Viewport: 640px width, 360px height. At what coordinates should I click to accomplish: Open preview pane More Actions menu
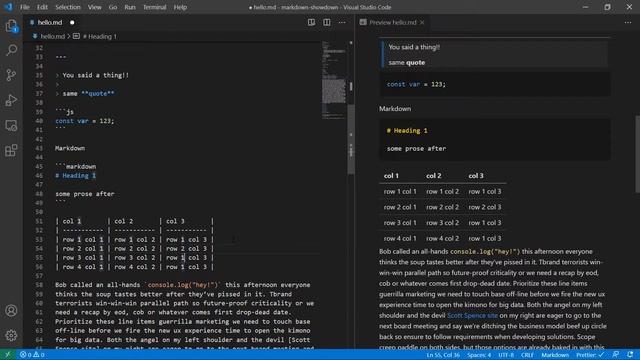[x=628, y=22]
